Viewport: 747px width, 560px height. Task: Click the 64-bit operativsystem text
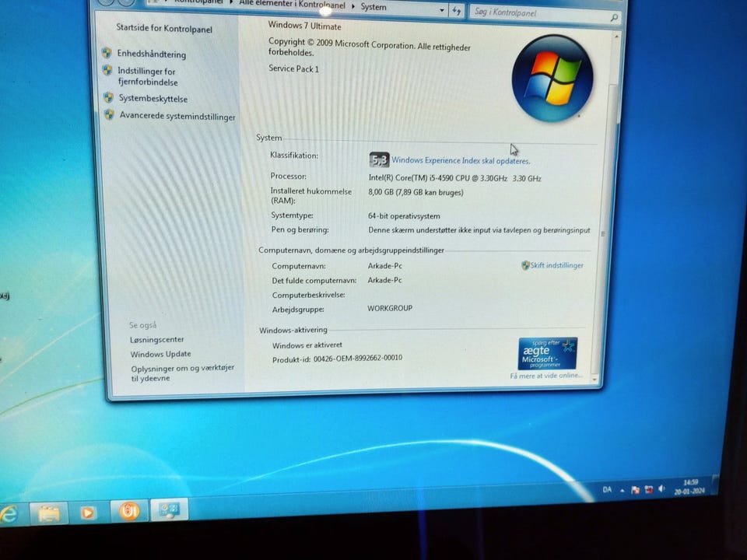pos(404,215)
